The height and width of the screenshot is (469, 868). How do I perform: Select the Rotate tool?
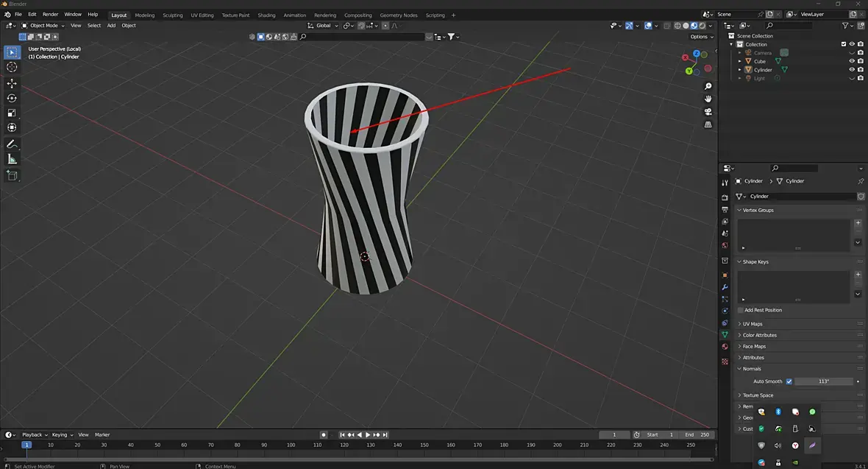12,98
